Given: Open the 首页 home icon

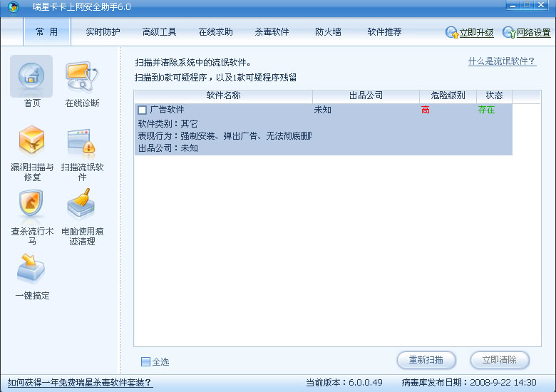Looking at the screenshot, I should point(31,76).
